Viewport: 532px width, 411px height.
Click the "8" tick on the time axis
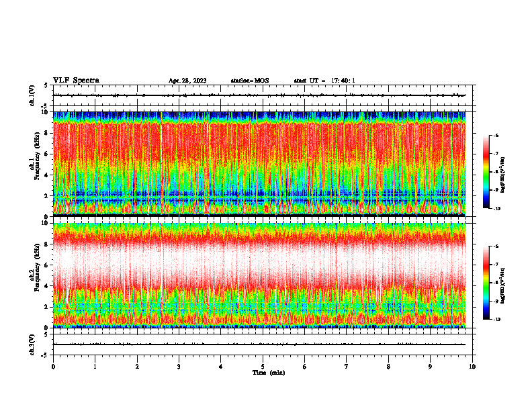[x=388, y=367]
